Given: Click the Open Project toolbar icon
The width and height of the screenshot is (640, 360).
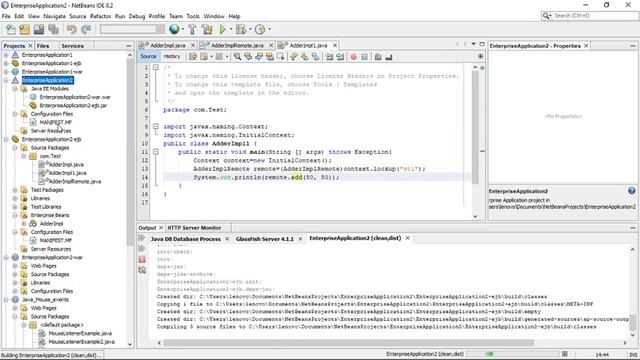Looking at the screenshot, I should pos(39,29).
